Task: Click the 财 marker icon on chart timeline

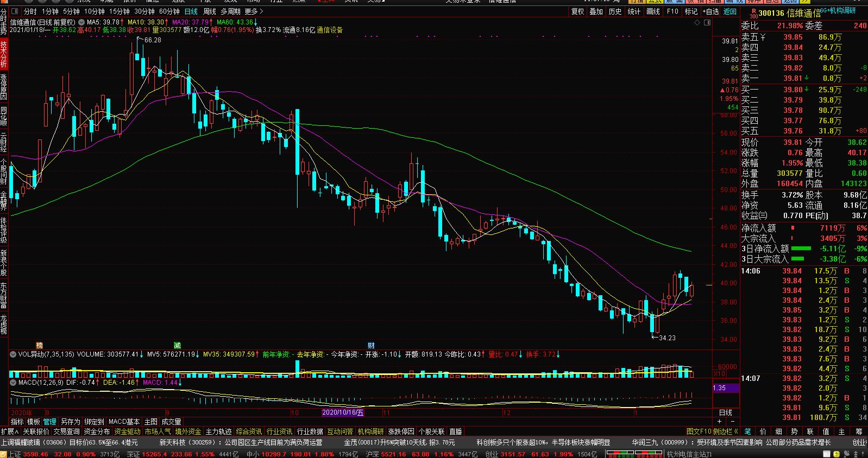Action: click(x=371, y=345)
